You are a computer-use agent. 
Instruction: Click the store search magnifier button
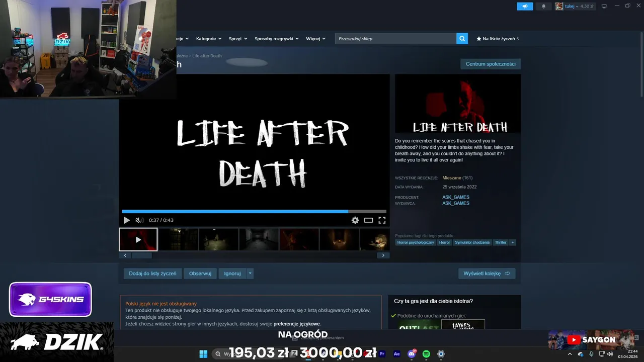[x=462, y=39]
